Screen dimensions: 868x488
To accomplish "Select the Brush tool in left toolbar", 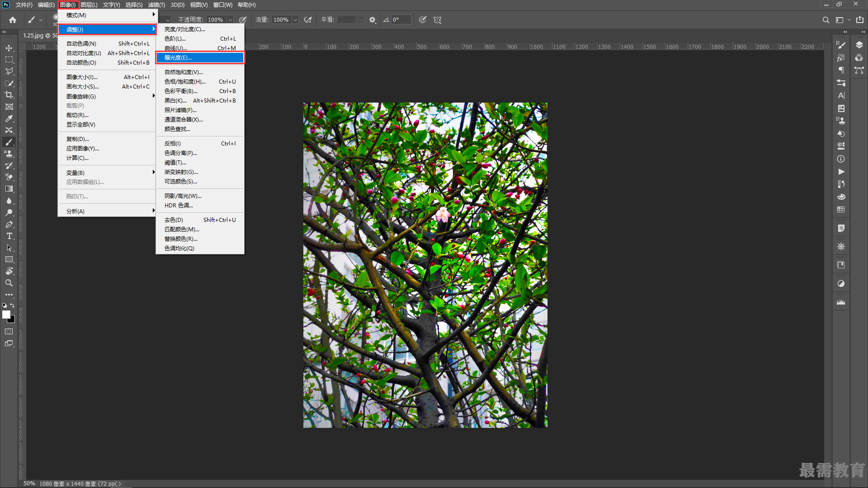I will point(9,142).
